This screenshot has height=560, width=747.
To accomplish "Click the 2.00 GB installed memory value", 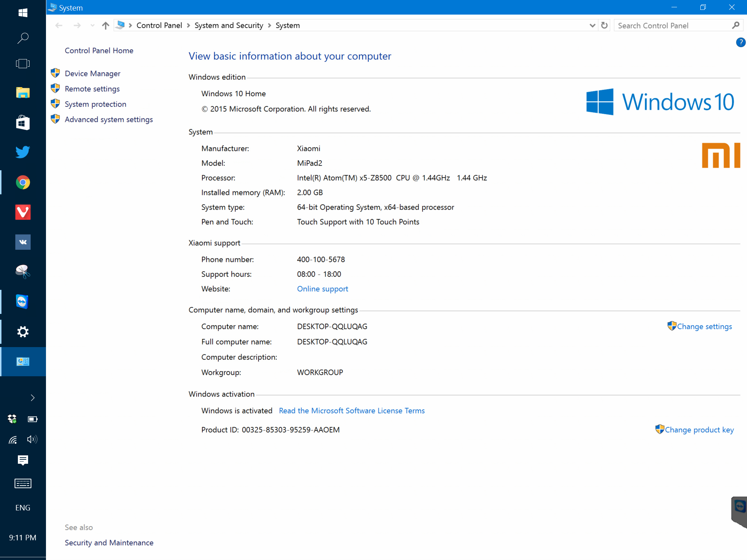I will [x=310, y=192].
